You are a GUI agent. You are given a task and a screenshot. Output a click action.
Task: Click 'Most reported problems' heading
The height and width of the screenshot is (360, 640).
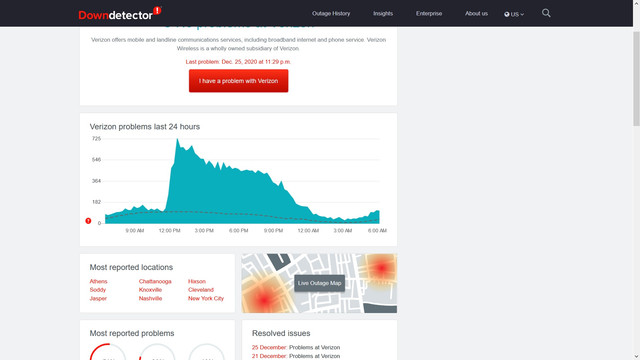coord(132,333)
